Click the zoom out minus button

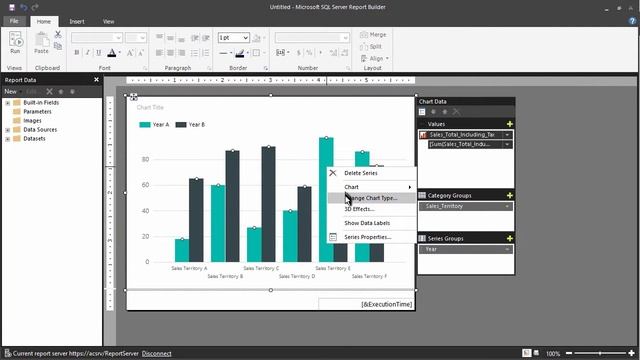pyautogui.click(x=569, y=353)
